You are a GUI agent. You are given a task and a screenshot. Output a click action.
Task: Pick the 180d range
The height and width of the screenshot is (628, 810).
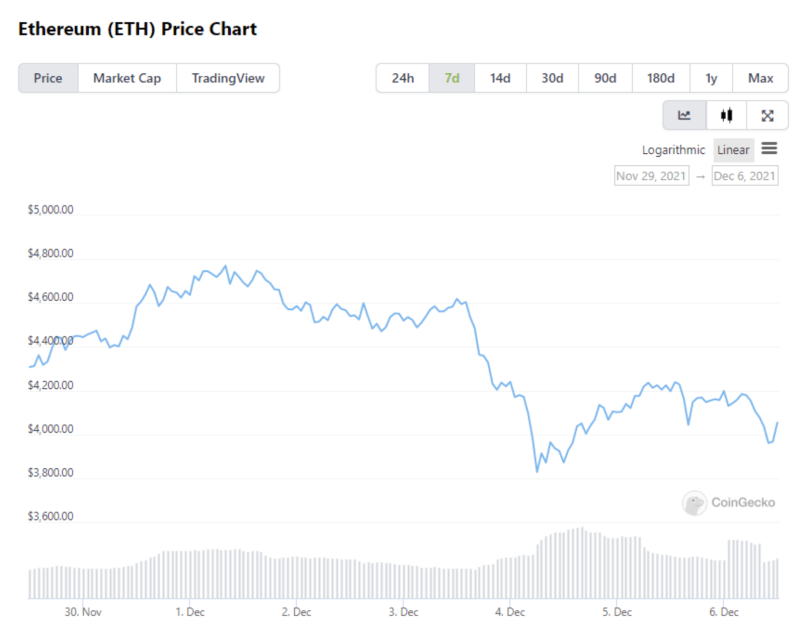coord(661,78)
